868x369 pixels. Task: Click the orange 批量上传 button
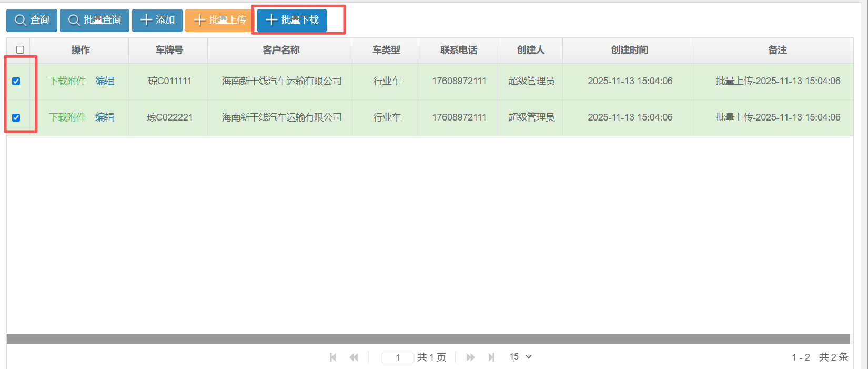click(219, 21)
